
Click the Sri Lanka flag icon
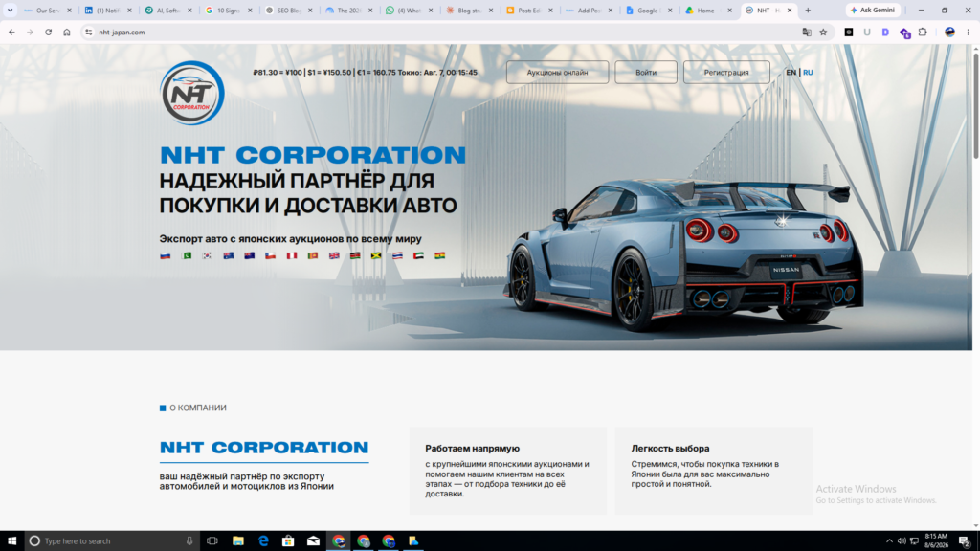313,255
